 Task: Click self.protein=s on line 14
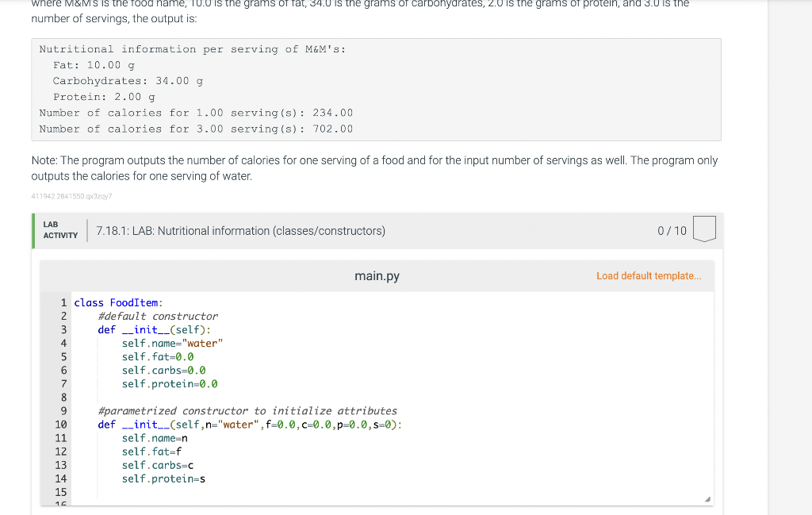pos(163,478)
